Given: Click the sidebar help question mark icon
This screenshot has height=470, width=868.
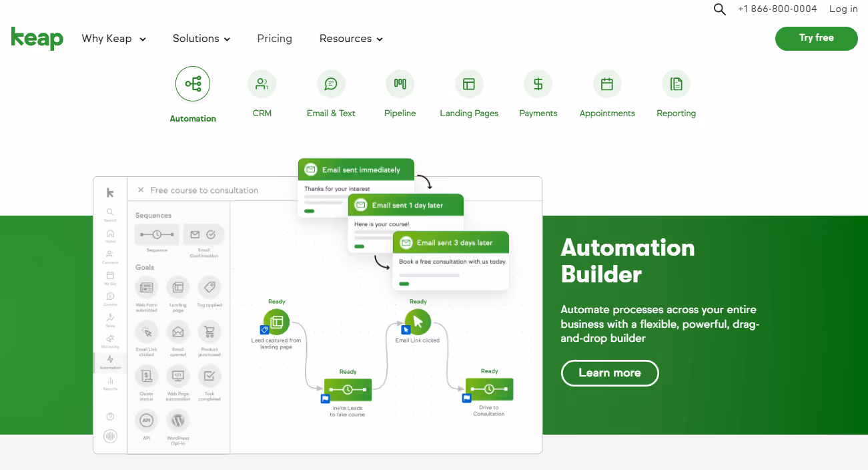Looking at the screenshot, I should [x=110, y=417].
